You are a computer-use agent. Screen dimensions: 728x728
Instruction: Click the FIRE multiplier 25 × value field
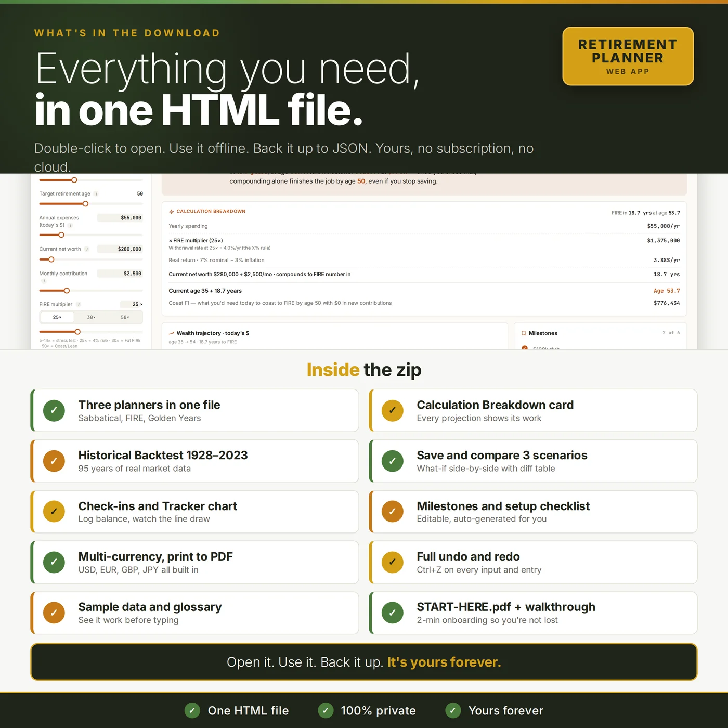pos(132,304)
